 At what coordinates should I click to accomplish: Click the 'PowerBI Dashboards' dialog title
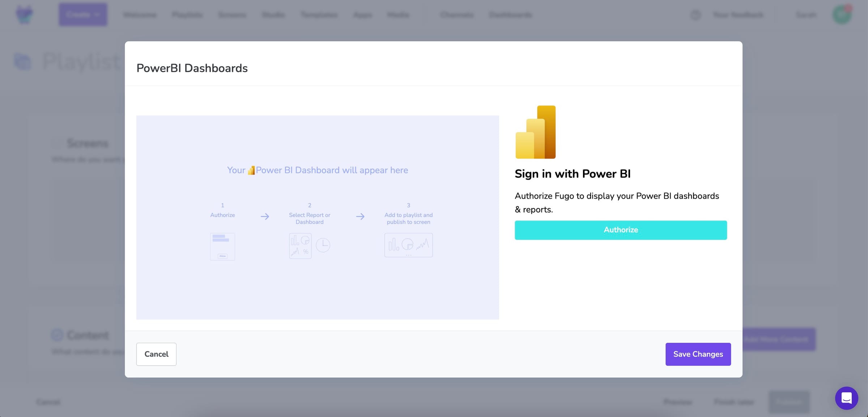192,68
